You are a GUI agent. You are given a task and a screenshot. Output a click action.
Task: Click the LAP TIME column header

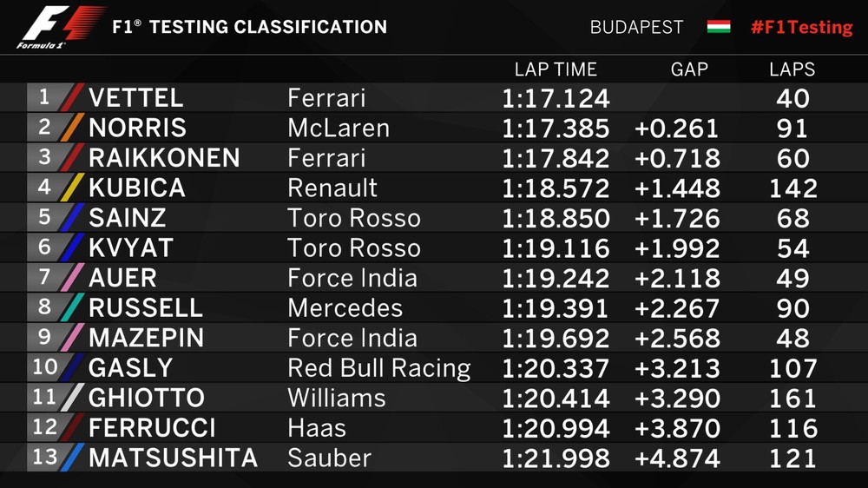coord(556,69)
